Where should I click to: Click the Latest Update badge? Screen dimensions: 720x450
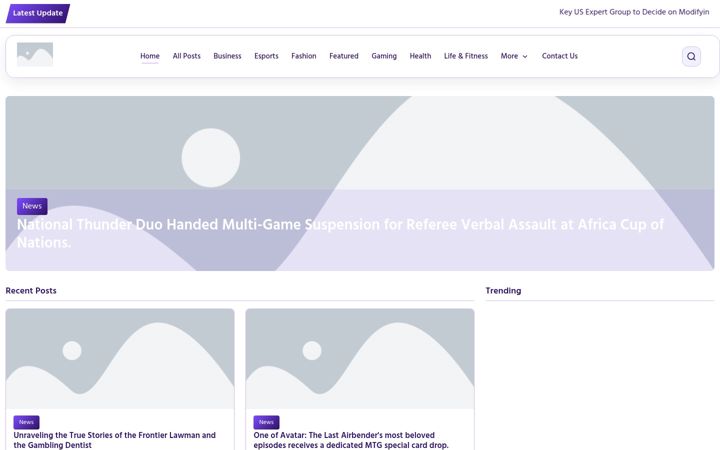click(x=38, y=13)
